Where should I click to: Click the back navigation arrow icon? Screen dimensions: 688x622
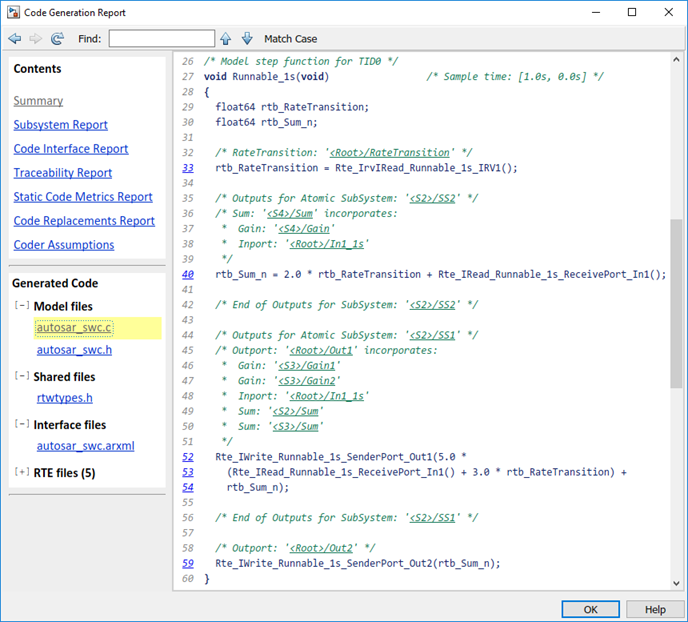point(15,39)
